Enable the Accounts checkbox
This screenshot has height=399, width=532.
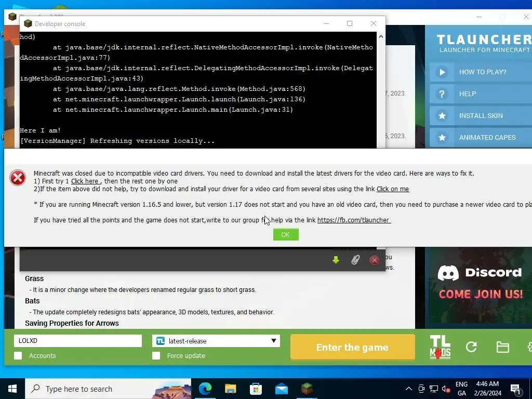(x=18, y=355)
